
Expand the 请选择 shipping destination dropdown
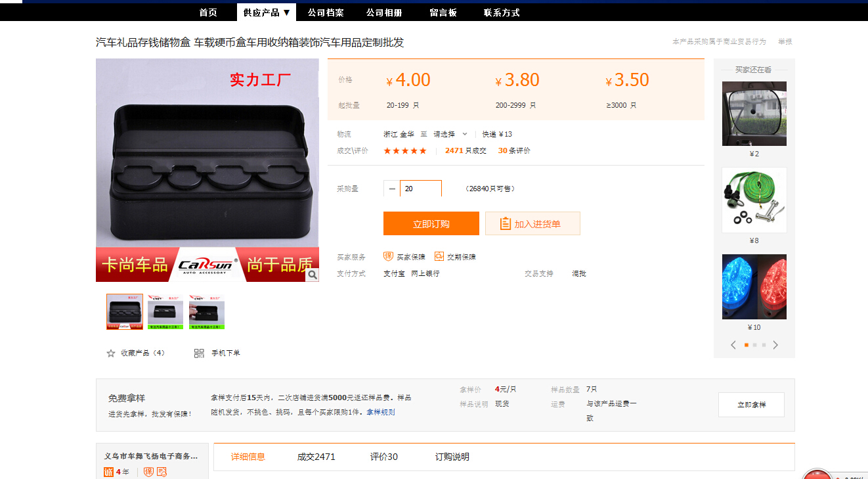pyautogui.click(x=450, y=134)
